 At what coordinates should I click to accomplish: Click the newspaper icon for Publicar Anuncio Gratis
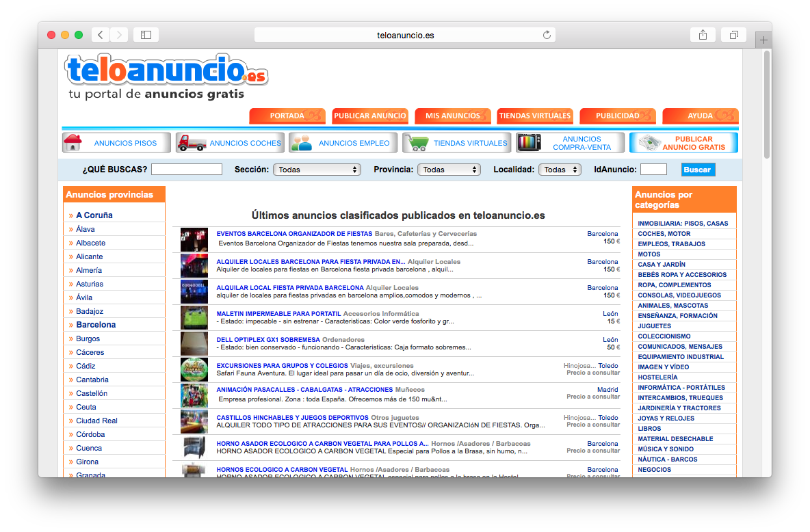click(650, 143)
